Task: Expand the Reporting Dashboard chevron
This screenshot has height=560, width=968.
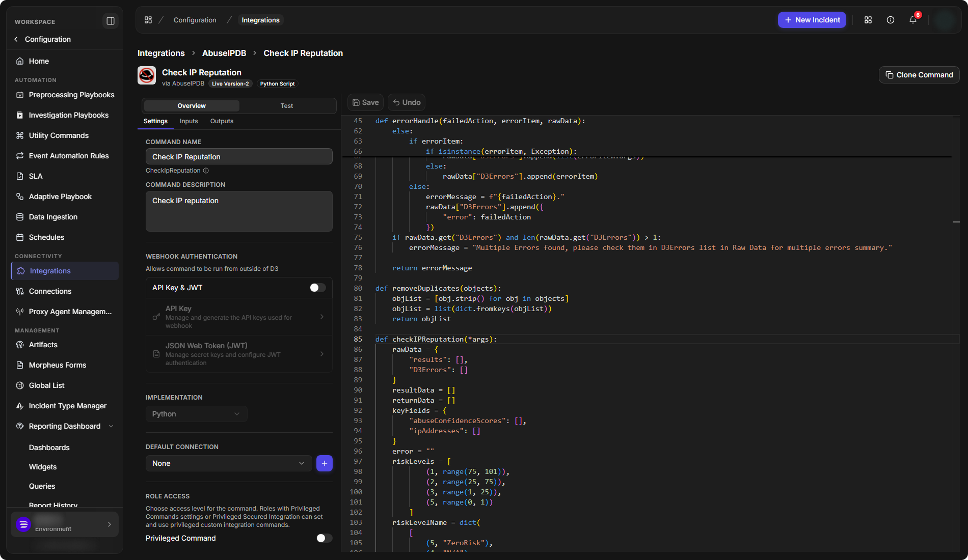Action: [x=111, y=426]
